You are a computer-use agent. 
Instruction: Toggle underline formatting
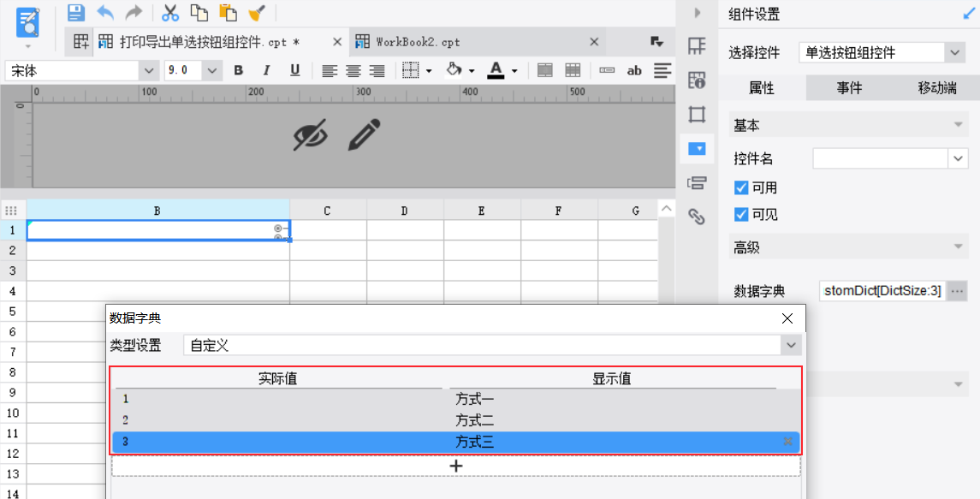(x=295, y=71)
